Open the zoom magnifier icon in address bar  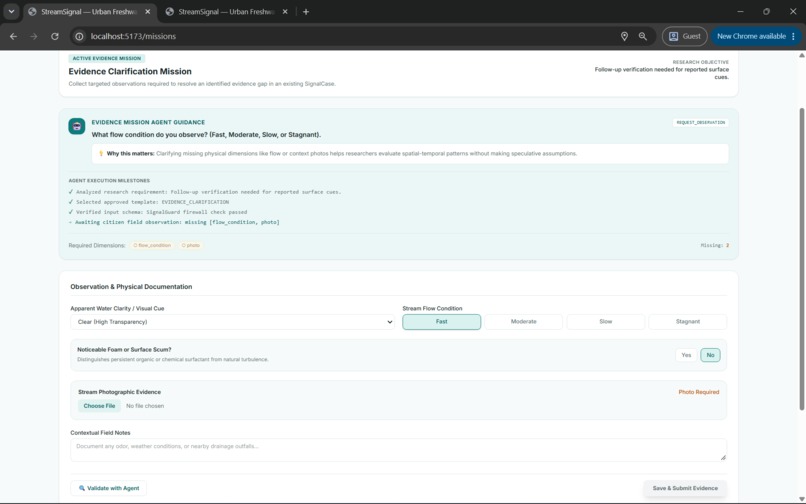[x=643, y=37]
